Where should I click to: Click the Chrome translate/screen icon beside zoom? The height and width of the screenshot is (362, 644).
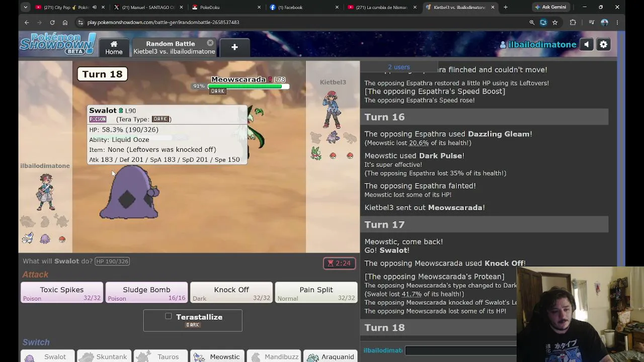pyautogui.click(x=543, y=22)
